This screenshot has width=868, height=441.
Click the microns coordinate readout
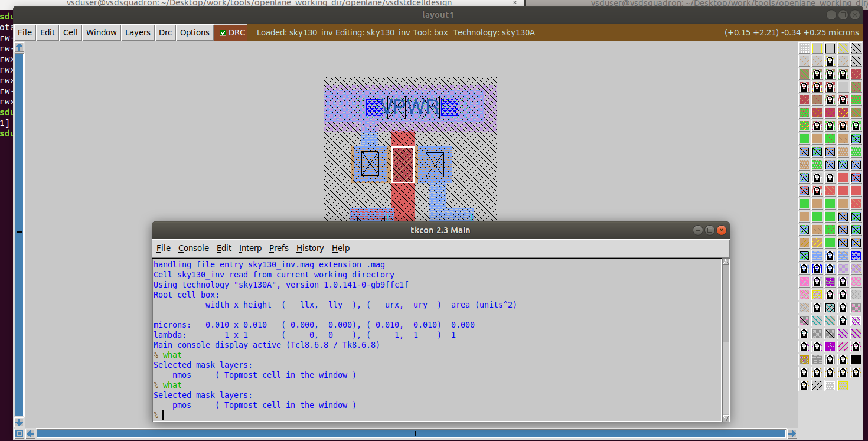pyautogui.click(x=792, y=32)
